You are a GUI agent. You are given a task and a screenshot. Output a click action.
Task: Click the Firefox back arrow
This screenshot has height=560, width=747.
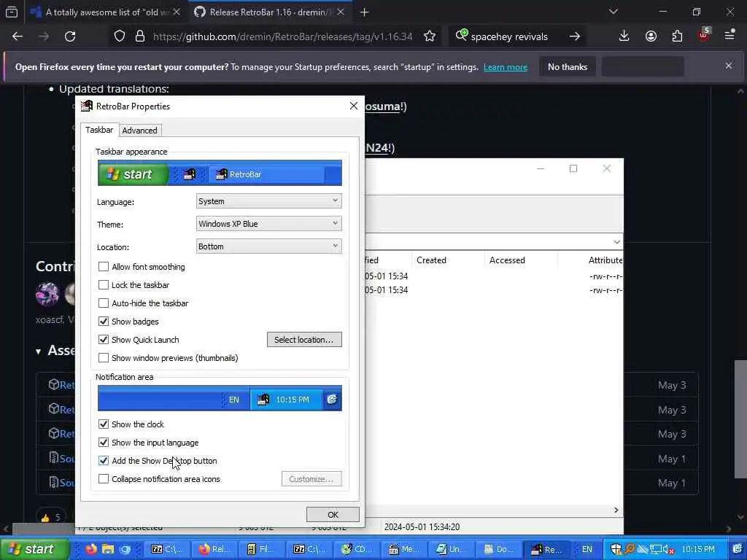18,36
